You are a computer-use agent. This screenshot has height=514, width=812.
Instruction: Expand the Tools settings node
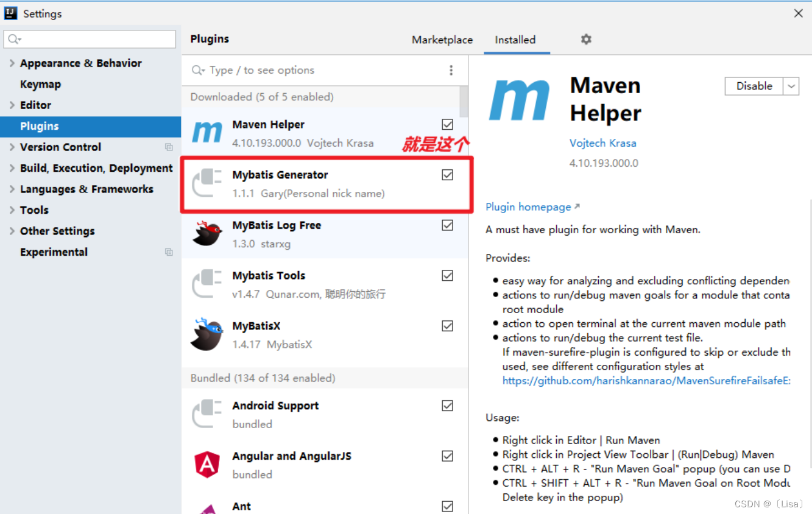point(12,210)
